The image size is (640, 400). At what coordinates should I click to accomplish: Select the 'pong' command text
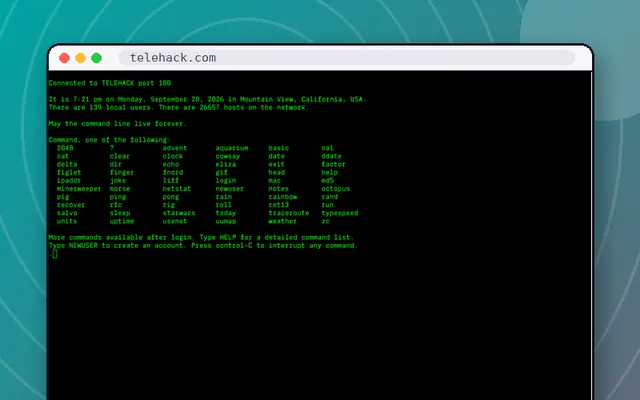click(171, 197)
